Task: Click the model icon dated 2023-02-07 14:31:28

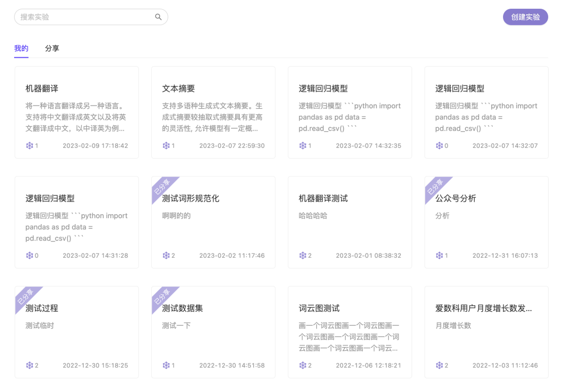Action: pyautogui.click(x=29, y=255)
